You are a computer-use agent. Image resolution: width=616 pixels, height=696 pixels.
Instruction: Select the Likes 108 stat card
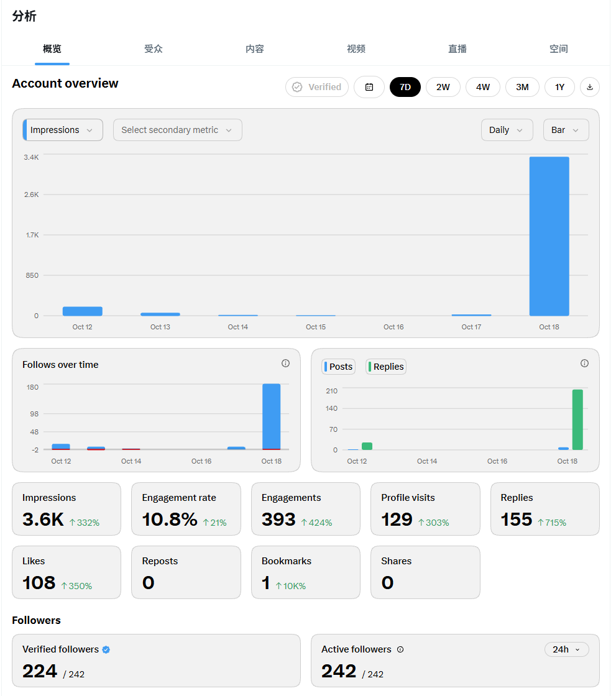[67, 572]
